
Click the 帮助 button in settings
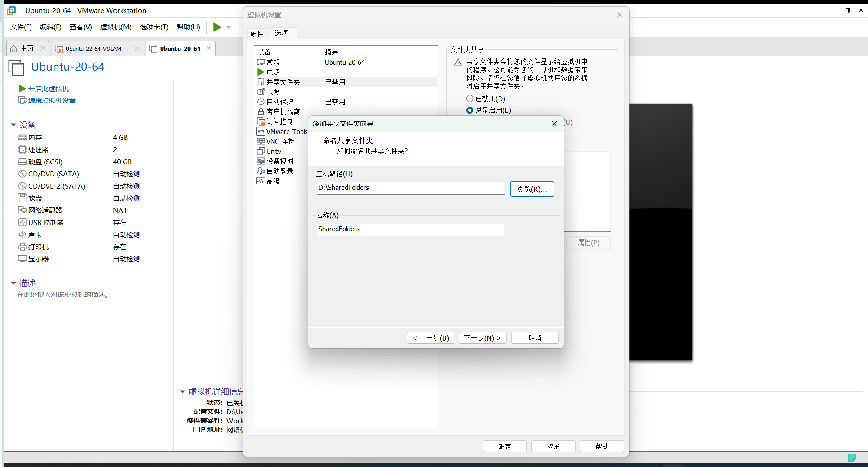[x=602, y=446]
